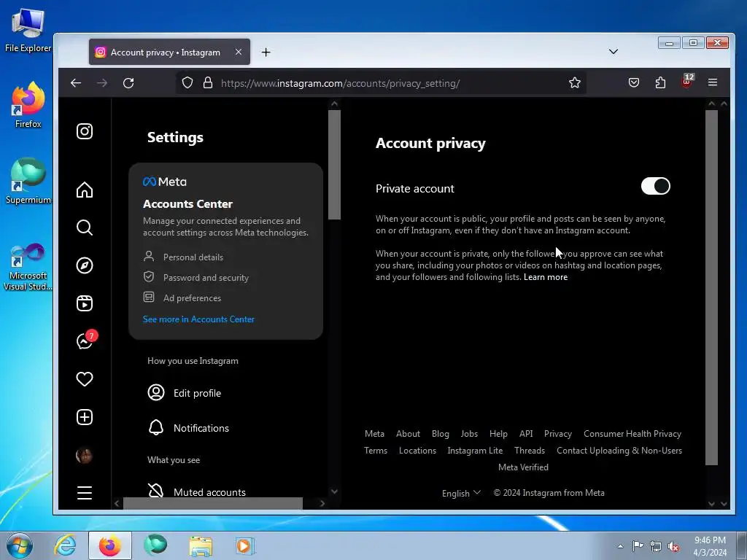Click the muted volume tray icon
This screenshot has width=747, height=560.
coord(673,546)
